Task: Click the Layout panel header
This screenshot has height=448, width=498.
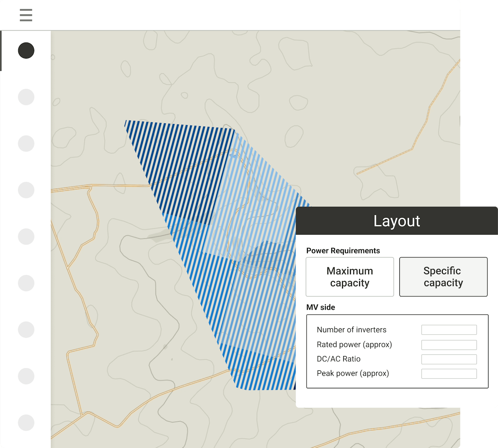Action: 397,221
